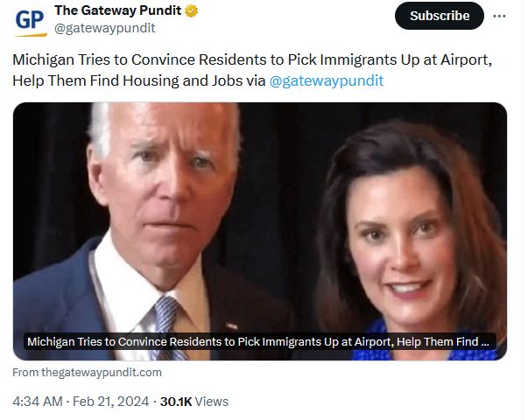Follow the blue @gatewaypundit mention in tweet
Viewport: 528px width, 420px height.
(x=327, y=80)
